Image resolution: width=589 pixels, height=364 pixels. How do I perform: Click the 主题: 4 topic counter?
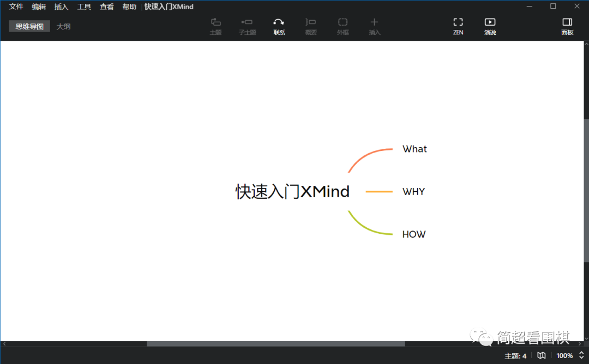[515, 355]
